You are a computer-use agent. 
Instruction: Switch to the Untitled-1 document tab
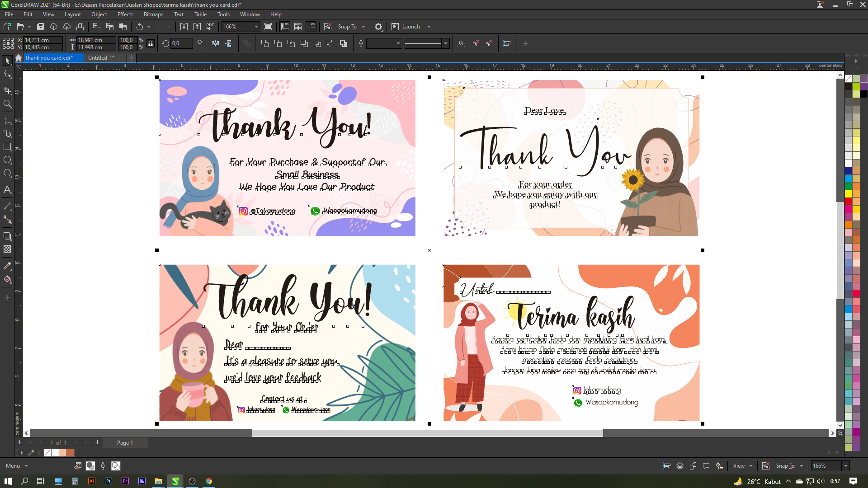click(101, 58)
